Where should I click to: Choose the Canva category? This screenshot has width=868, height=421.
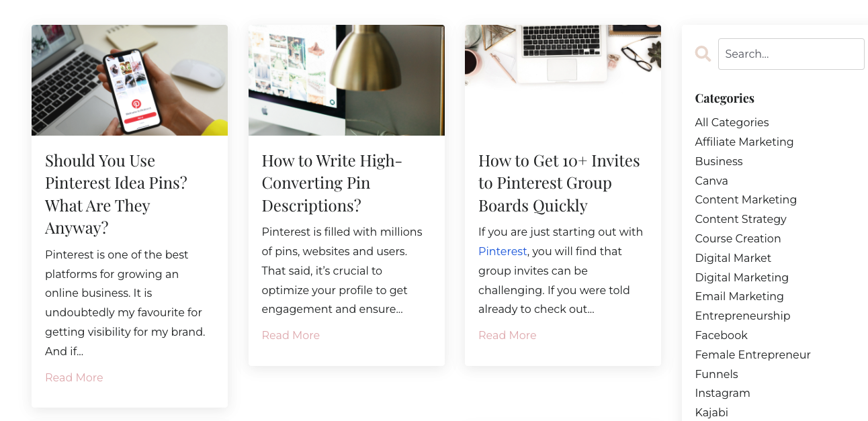coord(711,181)
